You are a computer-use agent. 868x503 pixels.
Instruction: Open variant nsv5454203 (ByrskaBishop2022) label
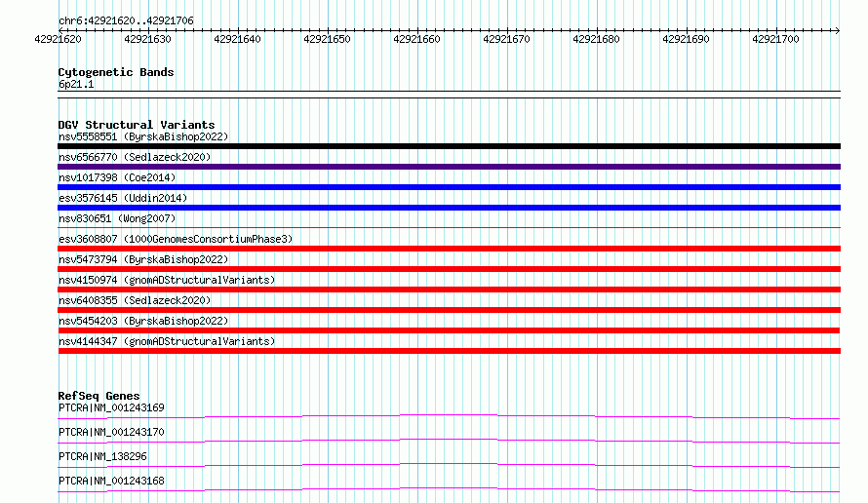(143, 321)
